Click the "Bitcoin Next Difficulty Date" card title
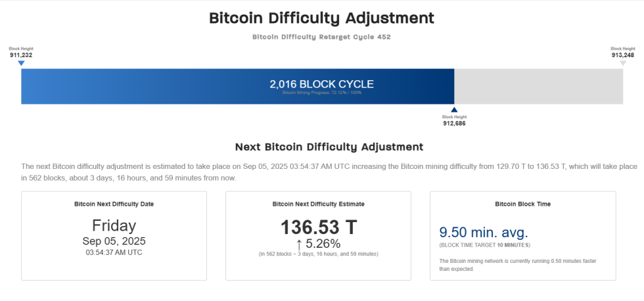Image resolution: width=644 pixels, height=301 pixels. (x=114, y=204)
